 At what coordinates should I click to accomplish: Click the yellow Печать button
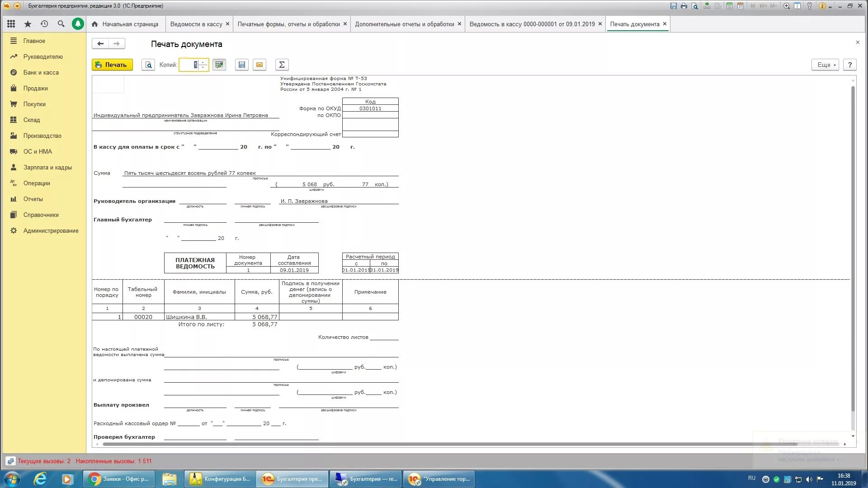pyautogui.click(x=112, y=65)
